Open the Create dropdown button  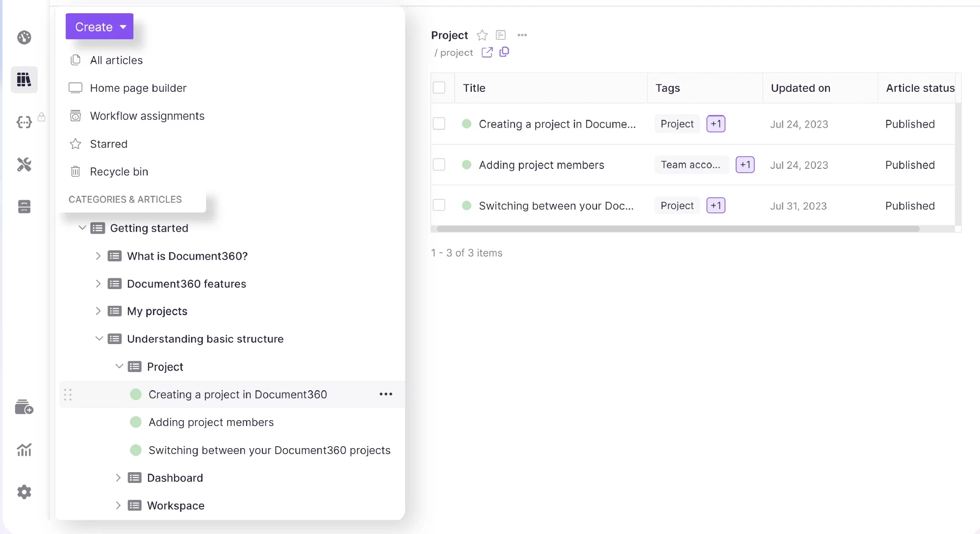click(100, 27)
